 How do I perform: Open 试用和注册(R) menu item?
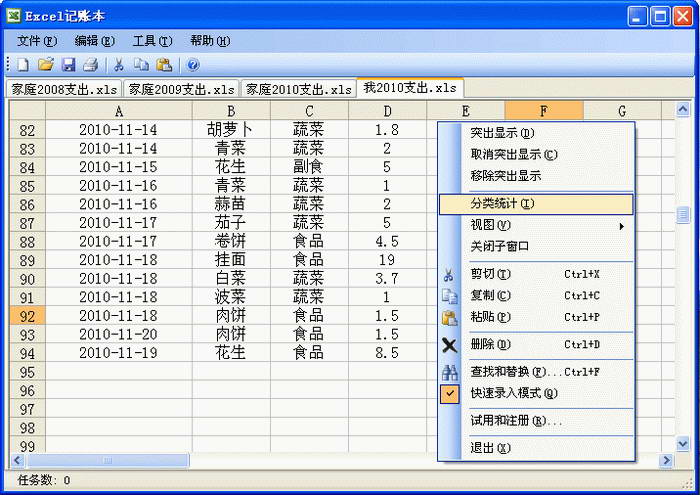click(x=536, y=421)
